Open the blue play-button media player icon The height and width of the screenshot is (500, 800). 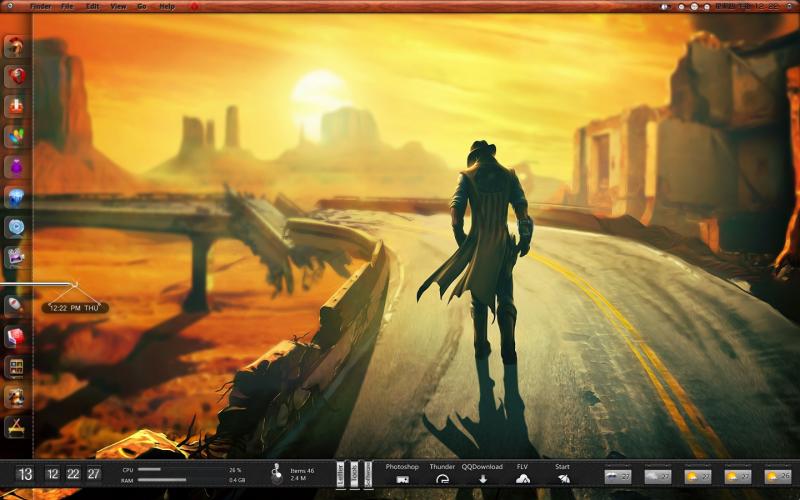[16, 227]
